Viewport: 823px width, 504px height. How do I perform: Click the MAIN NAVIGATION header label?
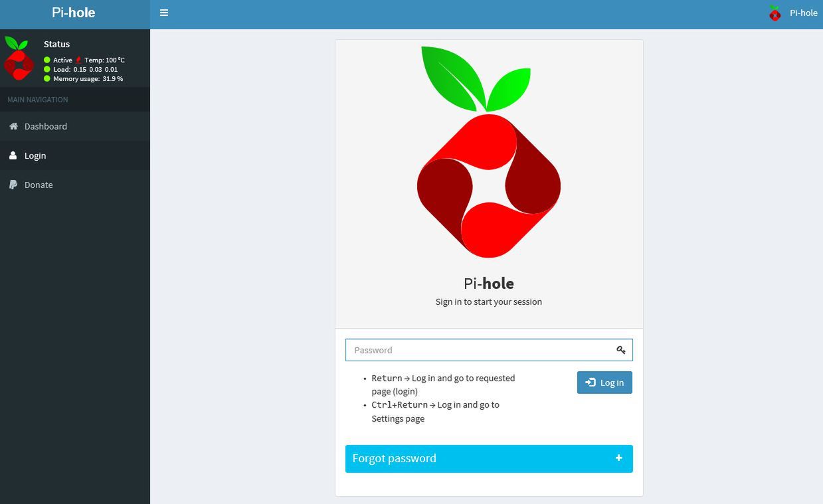[x=38, y=100]
